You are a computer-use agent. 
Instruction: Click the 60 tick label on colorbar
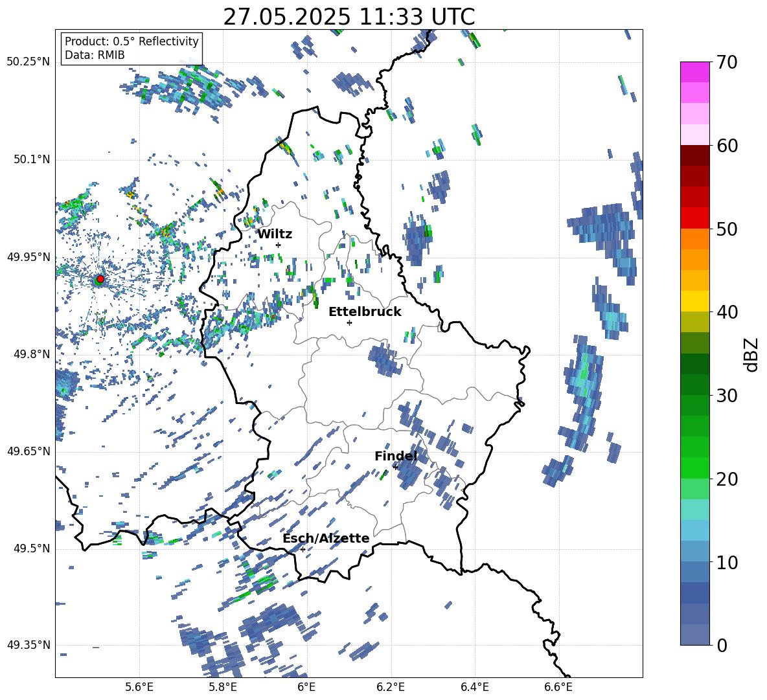(x=727, y=146)
